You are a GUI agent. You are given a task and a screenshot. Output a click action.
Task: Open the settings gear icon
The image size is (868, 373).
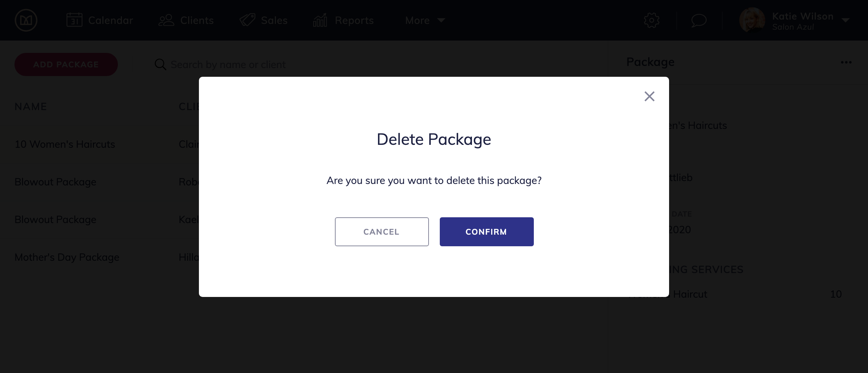(x=652, y=21)
